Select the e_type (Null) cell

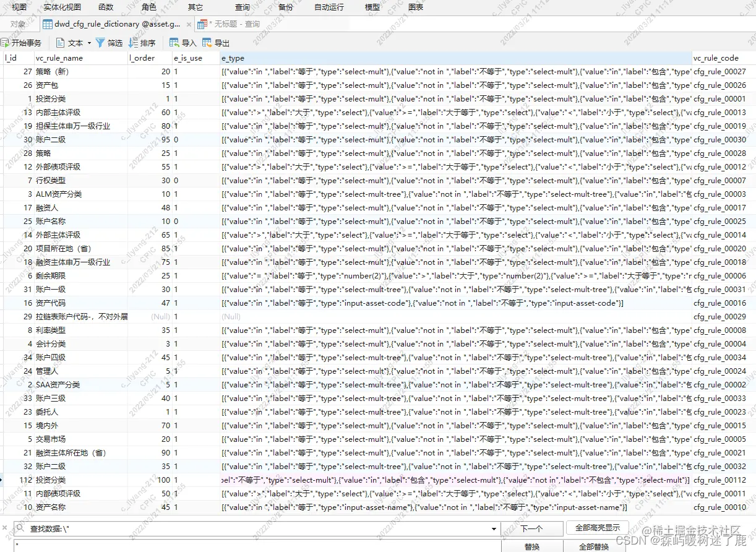coord(456,317)
